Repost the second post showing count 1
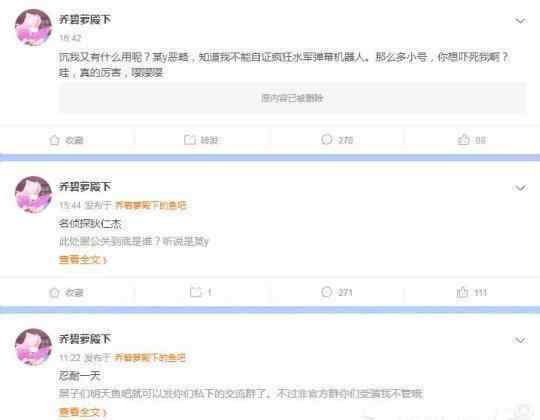 (196, 292)
